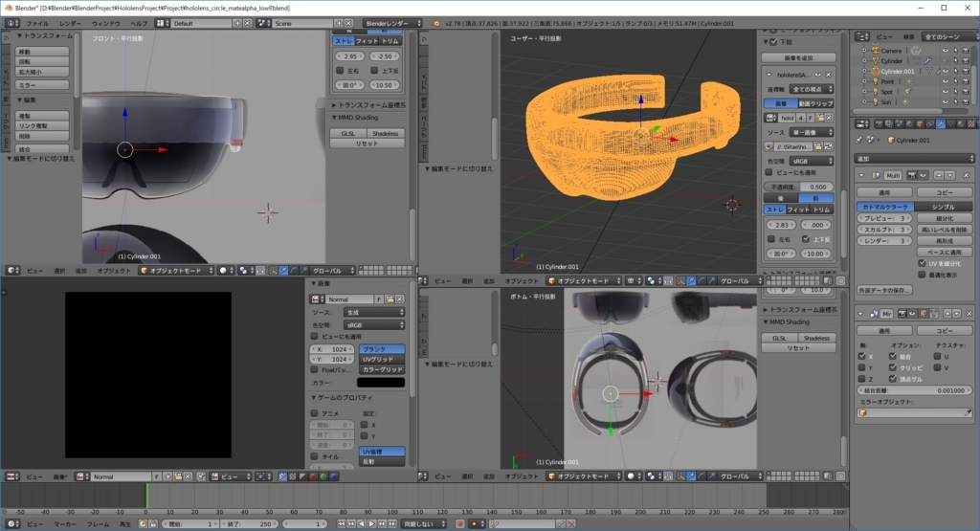This screenshot has width=980, height=531.
Task: Click the 細分化 subdivide button
Action: (945, 218)
